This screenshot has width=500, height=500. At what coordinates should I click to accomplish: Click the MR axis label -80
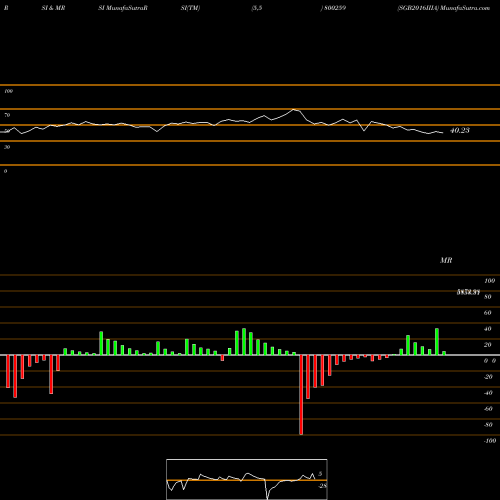[488, 425]
